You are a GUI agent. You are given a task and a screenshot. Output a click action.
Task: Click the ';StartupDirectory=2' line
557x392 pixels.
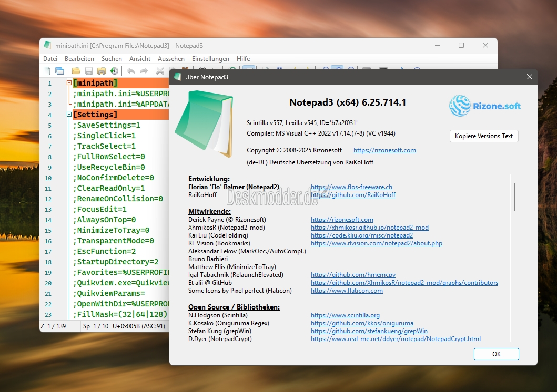[x=116, y=262]
